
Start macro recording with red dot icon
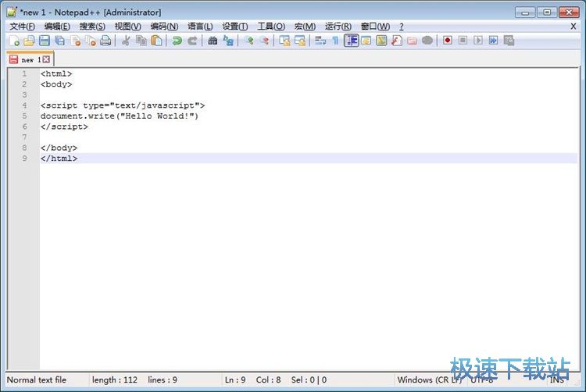(448, 41)
